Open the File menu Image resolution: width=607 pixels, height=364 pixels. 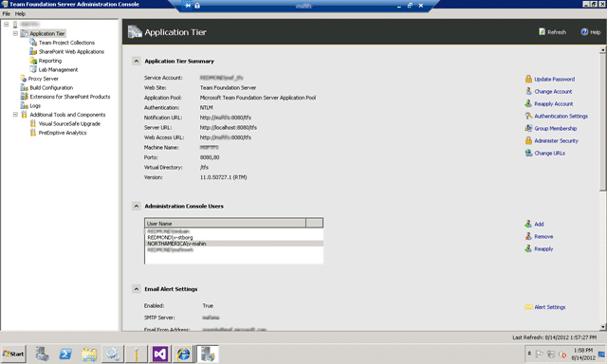click(7, 13)
